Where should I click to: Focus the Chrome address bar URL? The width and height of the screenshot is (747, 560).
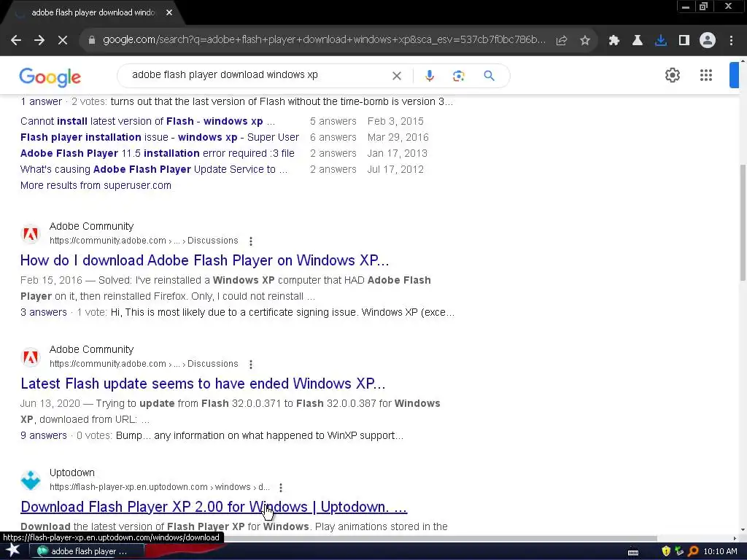[x=324, y=40]
